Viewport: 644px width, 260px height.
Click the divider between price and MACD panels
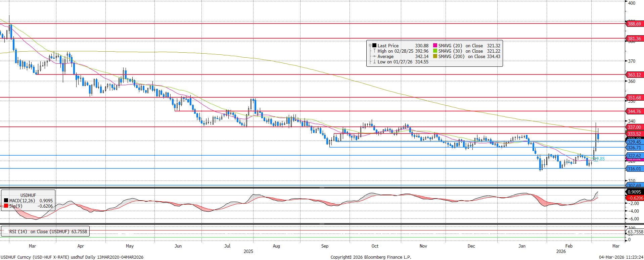[322, 188]
